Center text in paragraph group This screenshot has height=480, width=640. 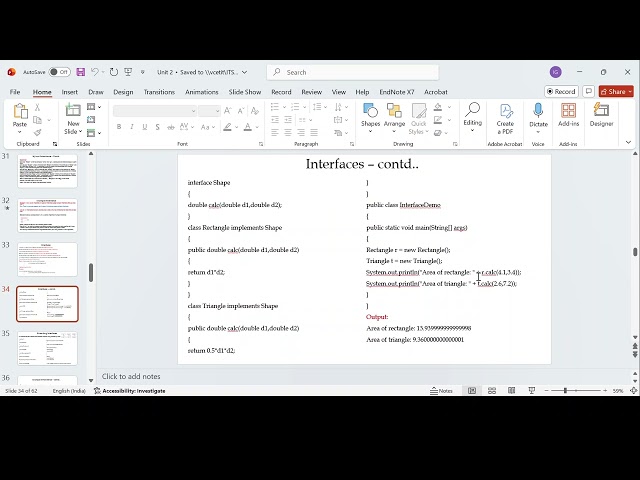pos(288,133)
